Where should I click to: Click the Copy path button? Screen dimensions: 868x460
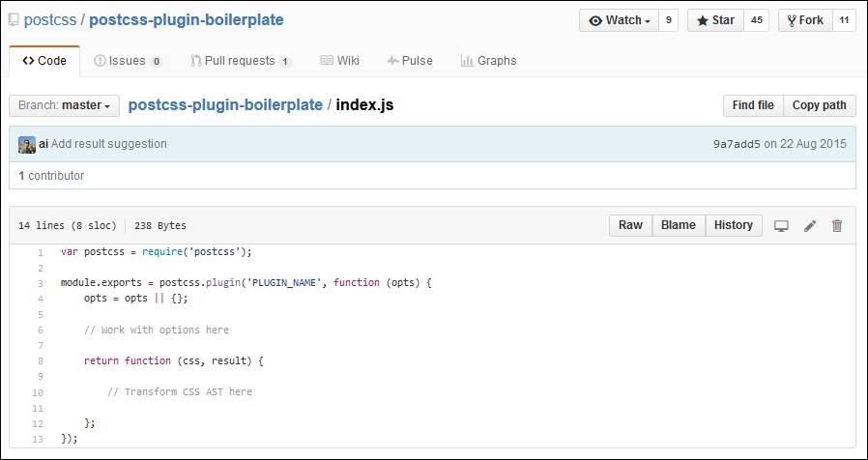pos(820,105)
